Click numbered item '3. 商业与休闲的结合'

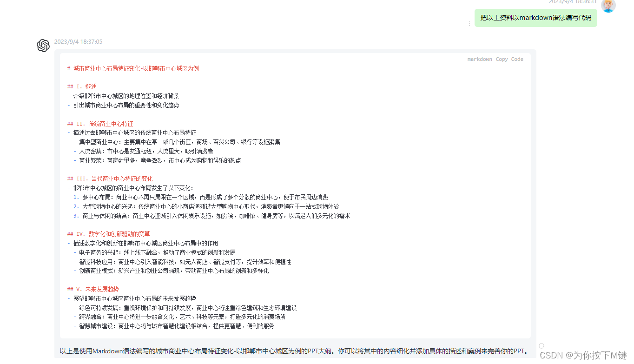(x=212, y=216)
